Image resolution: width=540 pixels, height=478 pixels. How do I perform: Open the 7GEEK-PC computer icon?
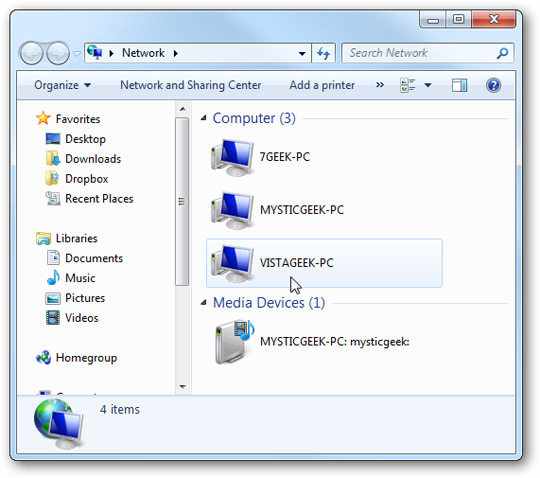click(232, 157)
